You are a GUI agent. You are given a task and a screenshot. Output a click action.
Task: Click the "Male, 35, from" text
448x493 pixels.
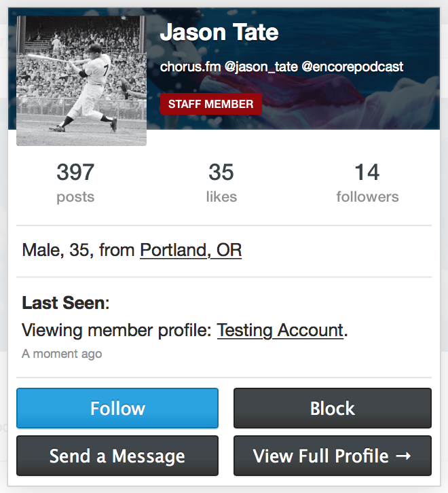pyautogui.click(x=79, y=251)
